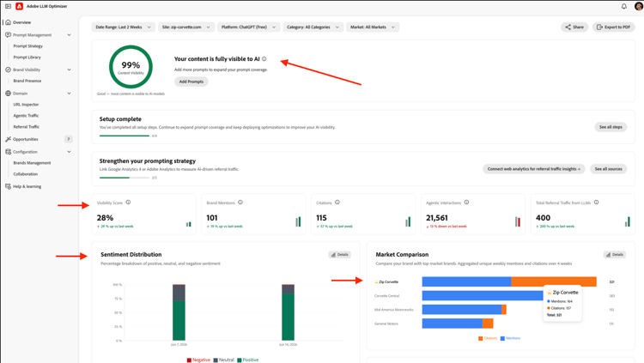644x363 pixels.
Task: Show Brand Mentions info tooltip
Action: click(240, 203)
